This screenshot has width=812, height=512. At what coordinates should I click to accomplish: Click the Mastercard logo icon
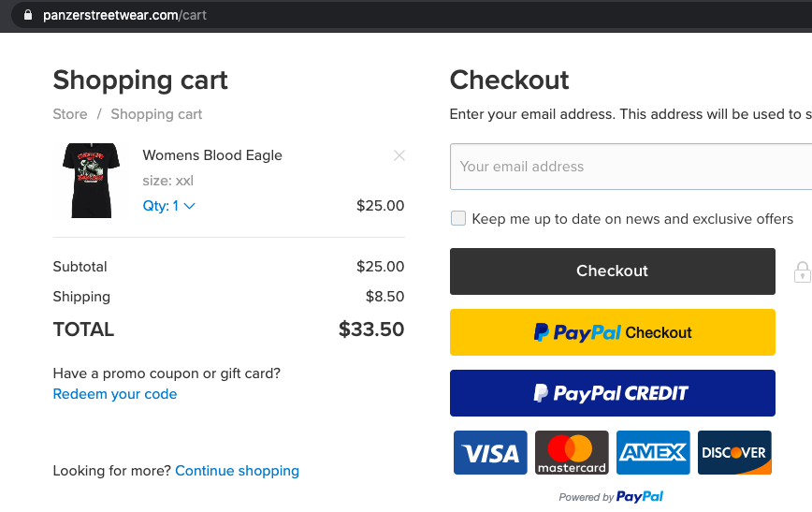tap(572, 452)
